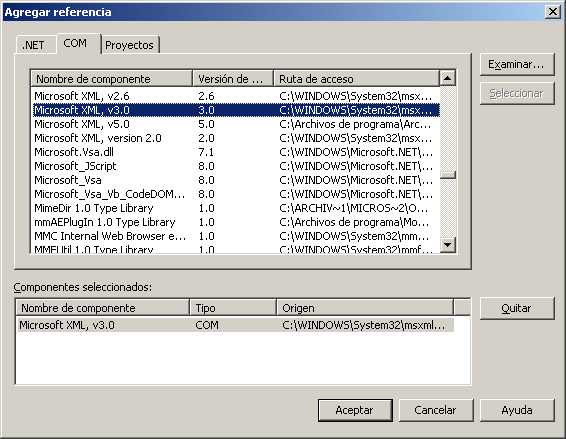Click the C:\WINDOWS\System32\mm... path cell
Viewport: 566px width, 439px height.
(354, 236)
